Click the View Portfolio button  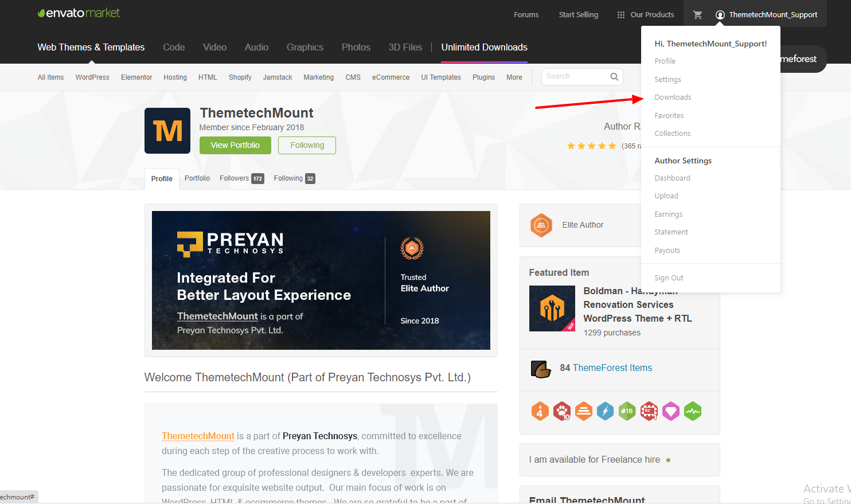point(235,145)
